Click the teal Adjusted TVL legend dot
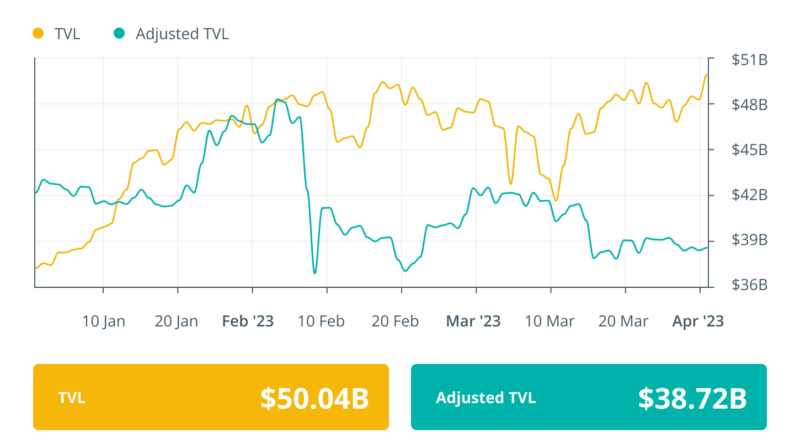 (x=119, y=34)
